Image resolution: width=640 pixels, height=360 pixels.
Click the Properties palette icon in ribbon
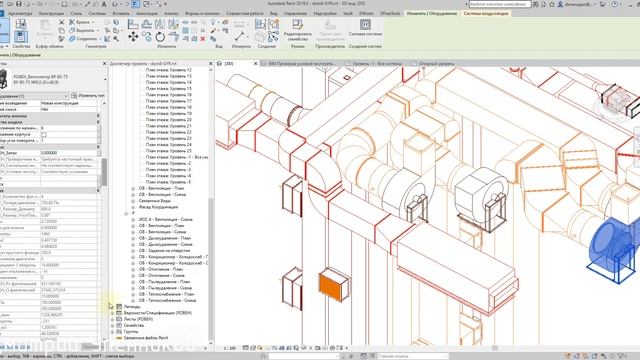coord(20,37)
